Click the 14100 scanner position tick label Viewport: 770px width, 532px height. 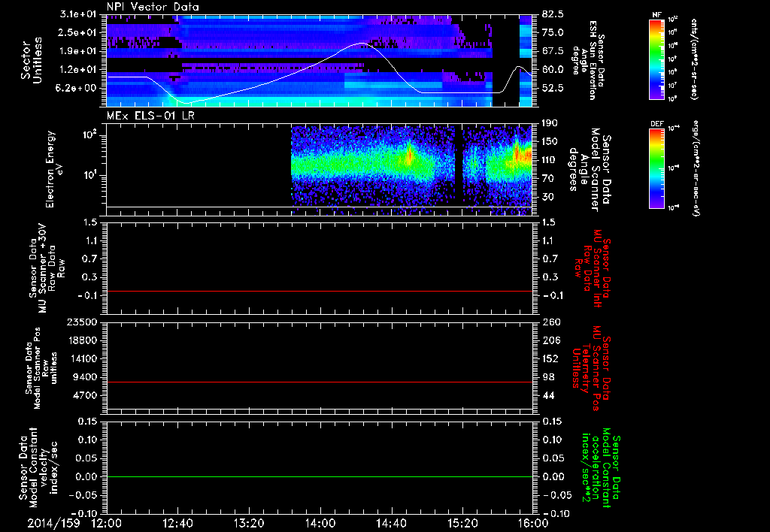(x=83, y=358)
